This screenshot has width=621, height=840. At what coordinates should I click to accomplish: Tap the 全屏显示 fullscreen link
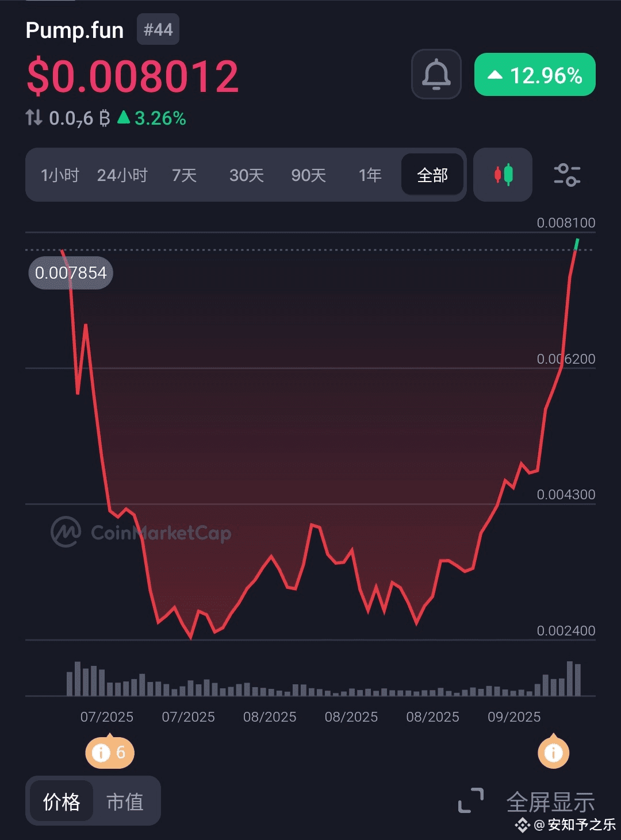click(550, 801)
